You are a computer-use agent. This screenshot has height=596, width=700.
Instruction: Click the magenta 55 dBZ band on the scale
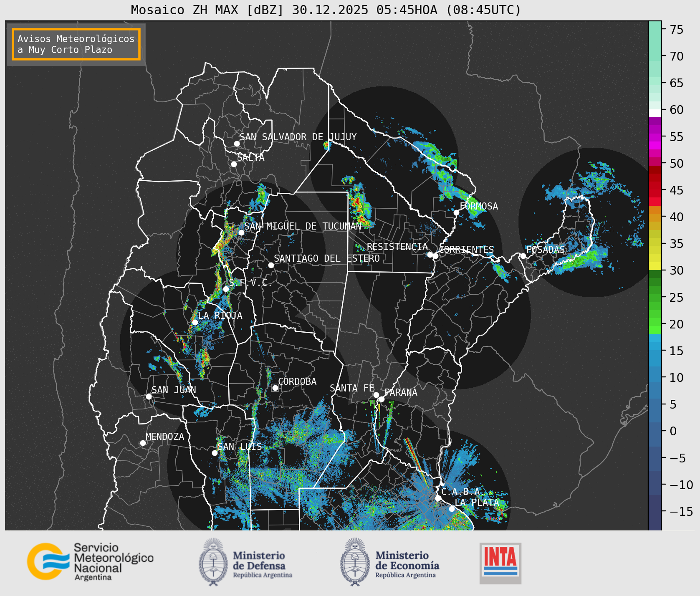click(x=655, y=137)
